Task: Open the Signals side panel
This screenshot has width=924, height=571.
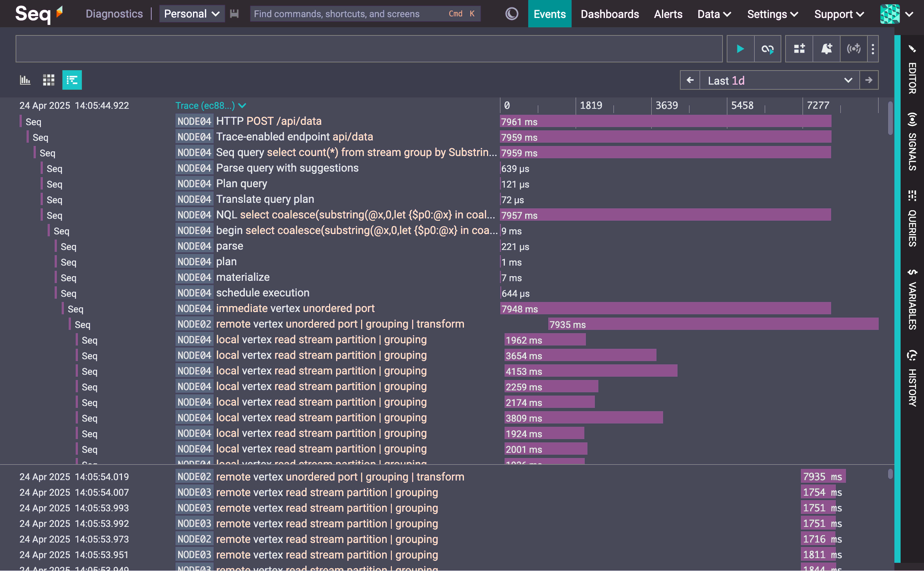Action: pos(912,142)
